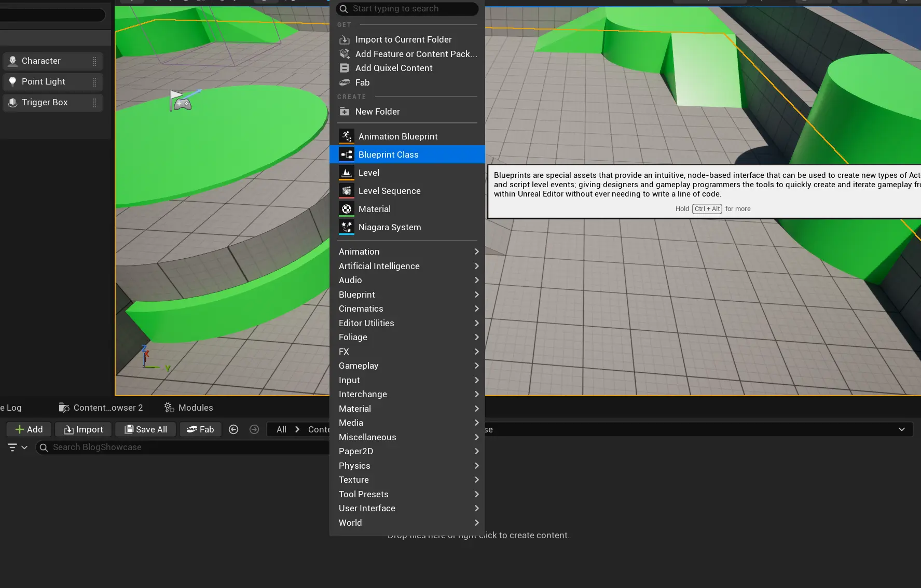
Task: Open the Miscellaneous submenu
Action: click(407, 437)
